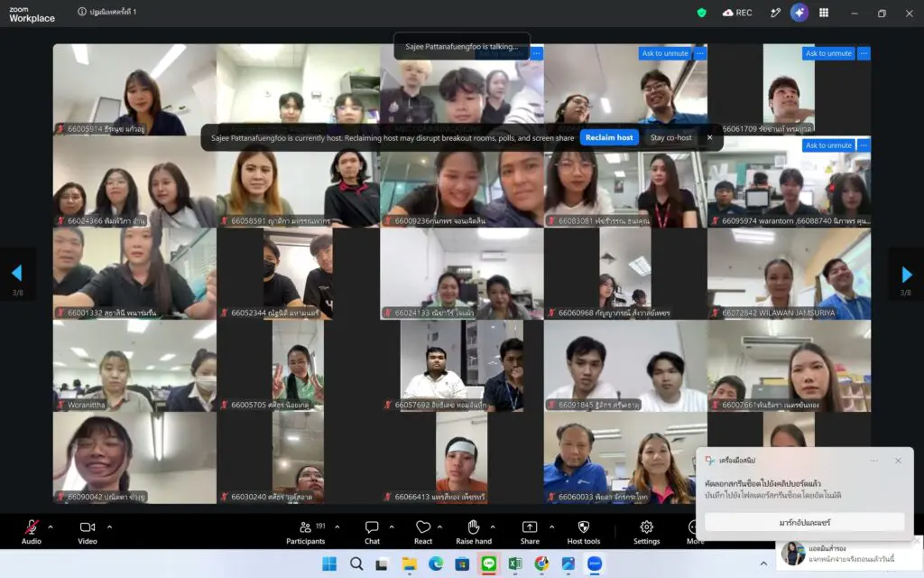Choose Stay co-host
The image size is (924, 578).
click(670, 137)
